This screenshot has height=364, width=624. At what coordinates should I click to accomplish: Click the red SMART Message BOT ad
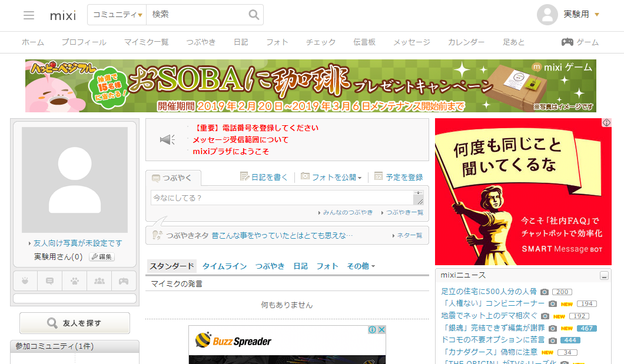523,192
